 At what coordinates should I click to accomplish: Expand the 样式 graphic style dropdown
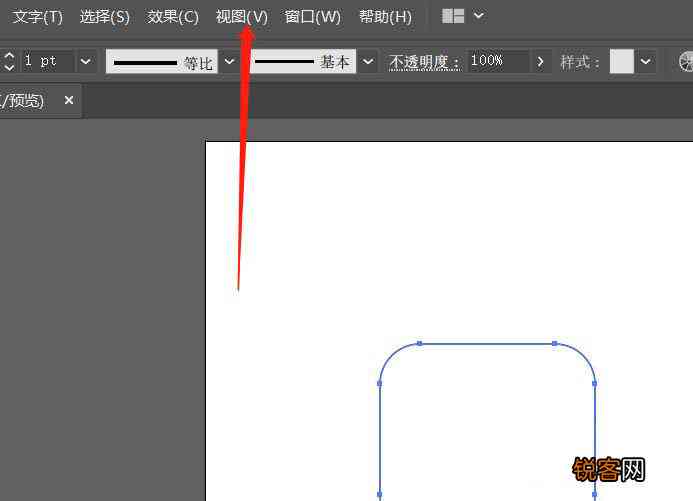pos(646,61)
